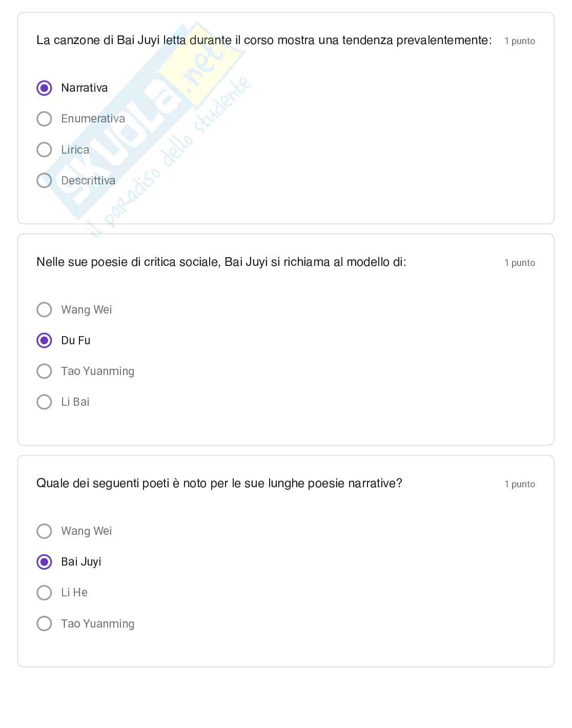Screen dimensions: 572x728
Task: Pick the Lirica radio button
Action: click(x=45, y=150)
